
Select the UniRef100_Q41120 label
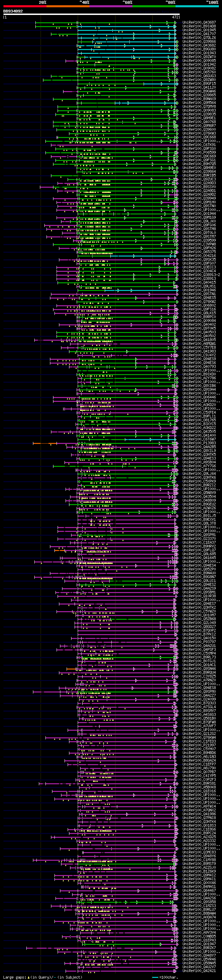coord(199,88)
